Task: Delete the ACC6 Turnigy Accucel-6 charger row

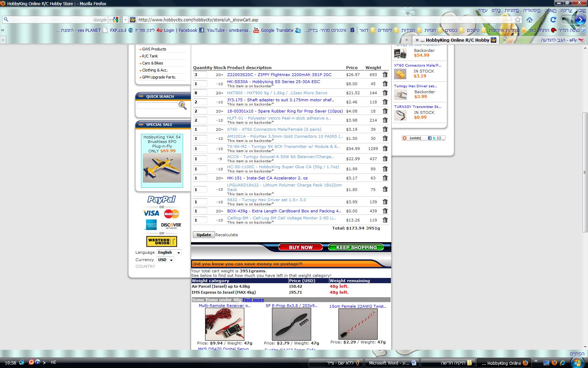Action: tap(385, 159)
